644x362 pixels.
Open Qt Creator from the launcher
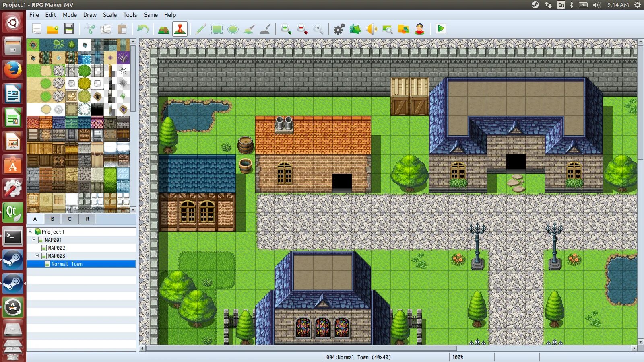pyautogui.click(x=13, y=212)
